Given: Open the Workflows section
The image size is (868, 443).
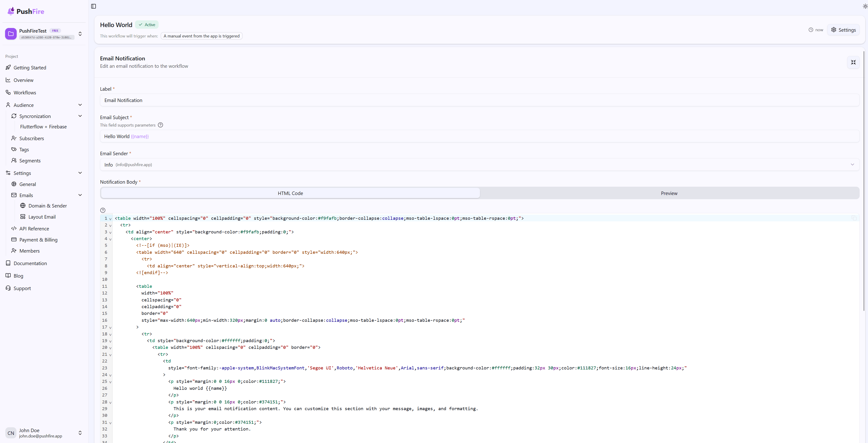Looking at the screenshot, I should click(25, 92).
